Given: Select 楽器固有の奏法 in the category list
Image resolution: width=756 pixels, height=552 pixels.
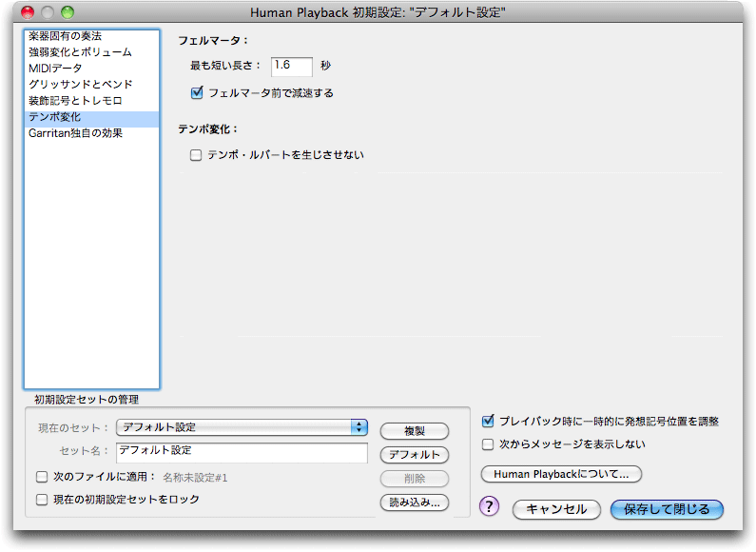Looking at the screenshot, I should coord(91,36).
